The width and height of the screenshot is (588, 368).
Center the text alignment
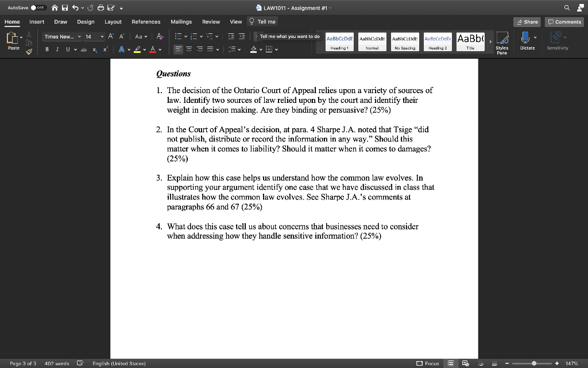click(x=189, y=49)
